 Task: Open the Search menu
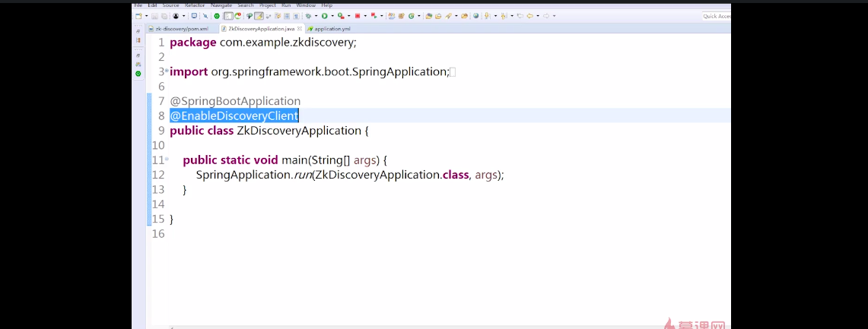245,5
